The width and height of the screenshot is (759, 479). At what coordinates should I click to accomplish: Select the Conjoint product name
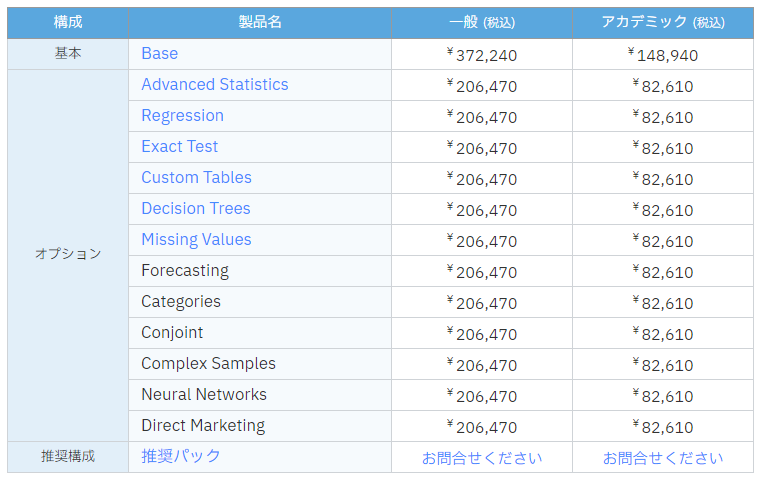pos(172,332)
